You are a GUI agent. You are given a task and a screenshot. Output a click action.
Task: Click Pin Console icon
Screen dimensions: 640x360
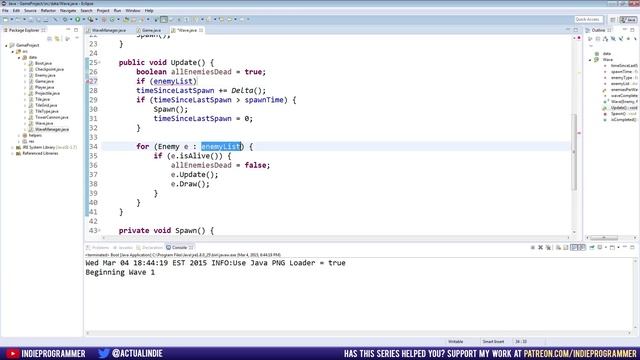point(592,247)
